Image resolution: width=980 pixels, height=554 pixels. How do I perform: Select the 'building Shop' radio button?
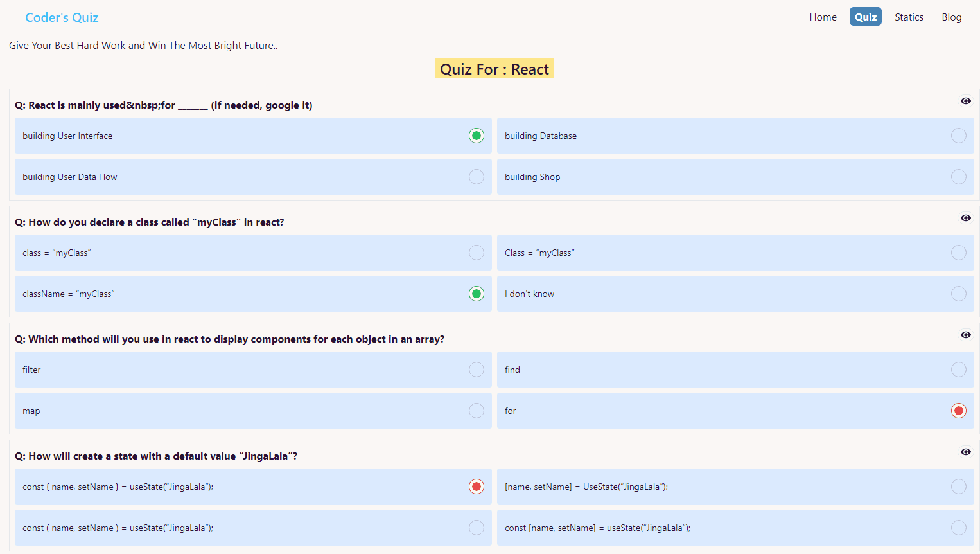(x=958, y=177)
